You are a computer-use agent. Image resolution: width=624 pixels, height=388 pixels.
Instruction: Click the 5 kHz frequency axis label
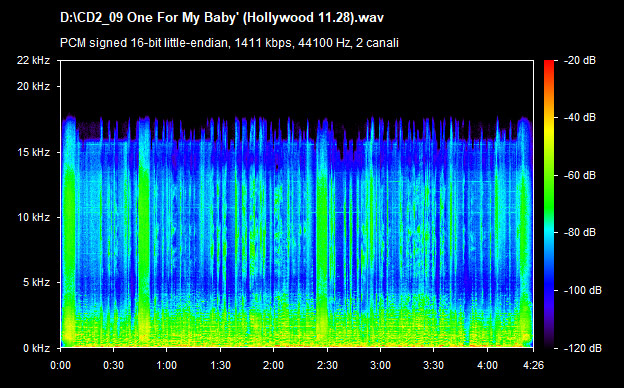tap(36, 283)
